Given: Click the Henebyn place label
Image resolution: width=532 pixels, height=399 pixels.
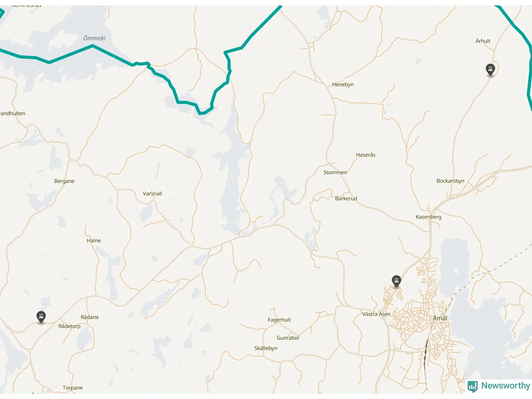Looking at the screenshot, I should coord(343,84).
